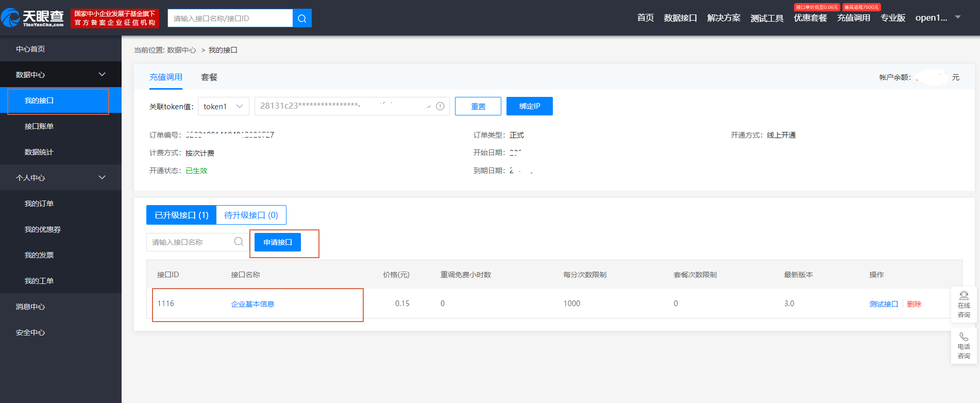Click 测试接口 for interface 1116
This screenshot has height=403, width=980.
click(884, 304)
